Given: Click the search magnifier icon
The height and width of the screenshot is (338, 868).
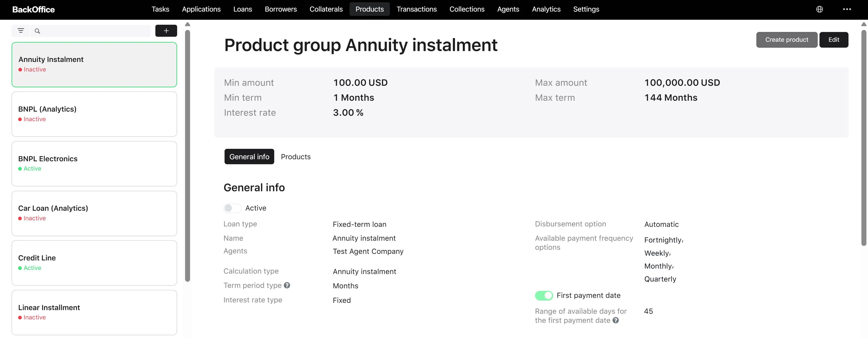Looking at the screenshot, I should coord(37,31).
